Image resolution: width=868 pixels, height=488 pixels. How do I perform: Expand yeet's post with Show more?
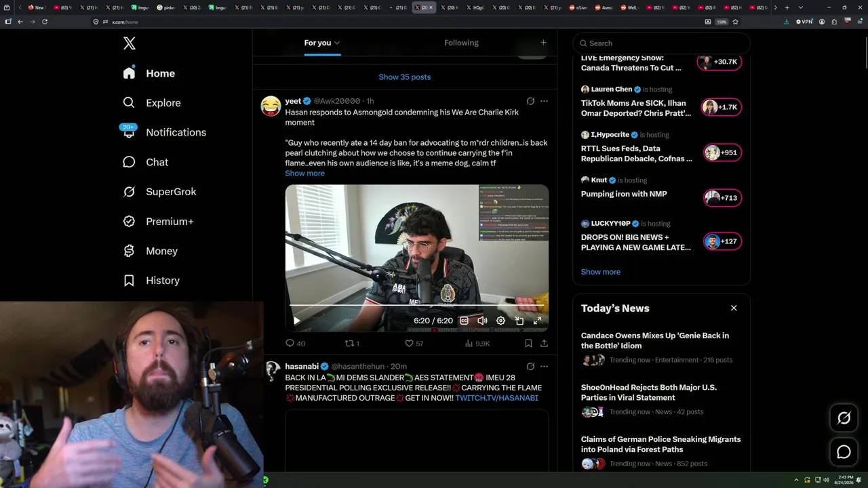point(304,174)
